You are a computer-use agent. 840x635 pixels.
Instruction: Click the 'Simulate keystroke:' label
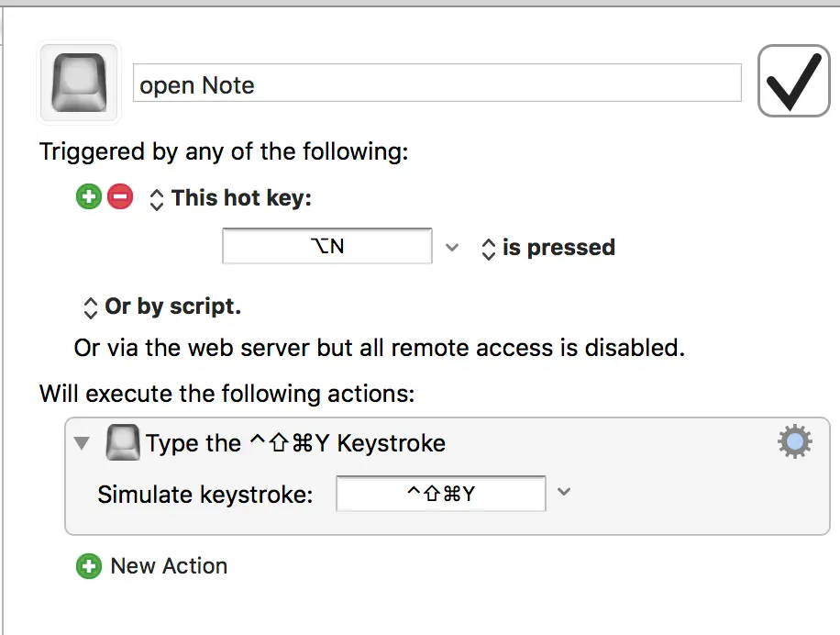(x=205, y=495)
